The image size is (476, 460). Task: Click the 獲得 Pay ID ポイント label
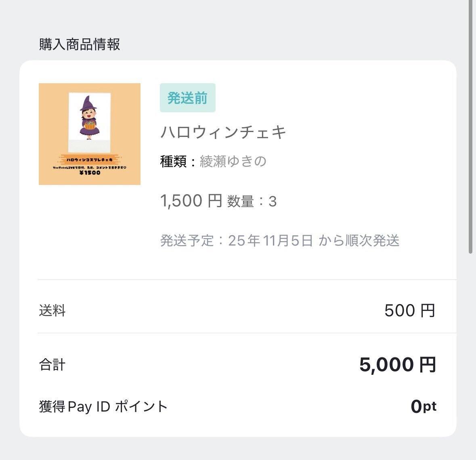(x=103, y=406)
